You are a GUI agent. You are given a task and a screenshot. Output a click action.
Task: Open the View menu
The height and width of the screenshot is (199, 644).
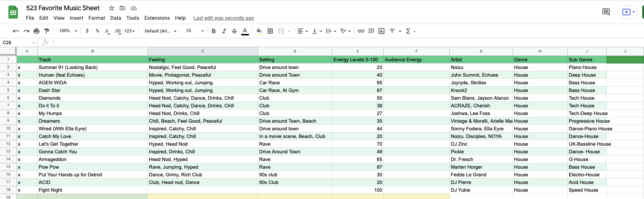point(59,18)
